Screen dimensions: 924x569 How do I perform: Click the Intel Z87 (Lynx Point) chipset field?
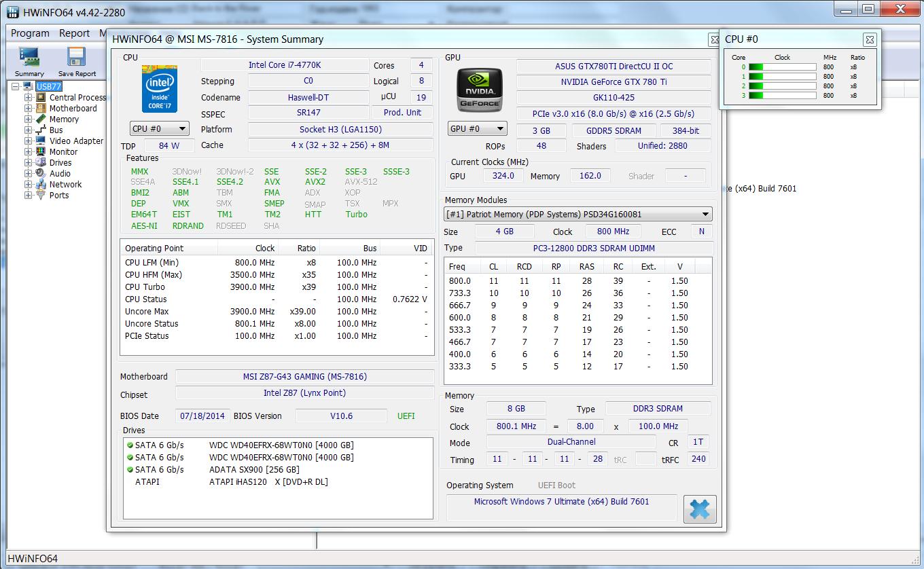pyautogui.click(x=305, y=392)
